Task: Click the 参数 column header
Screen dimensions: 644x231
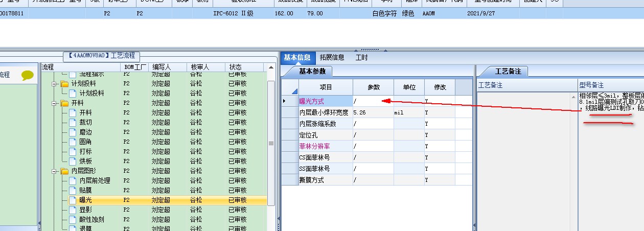Action: pyautogui.click(x=373, y=87)
